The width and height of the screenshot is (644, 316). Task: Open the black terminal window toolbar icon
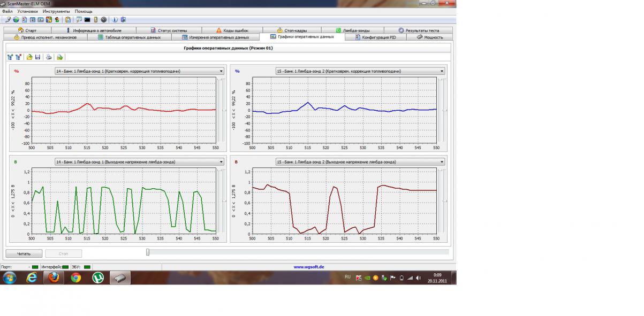tap(87, 20)
